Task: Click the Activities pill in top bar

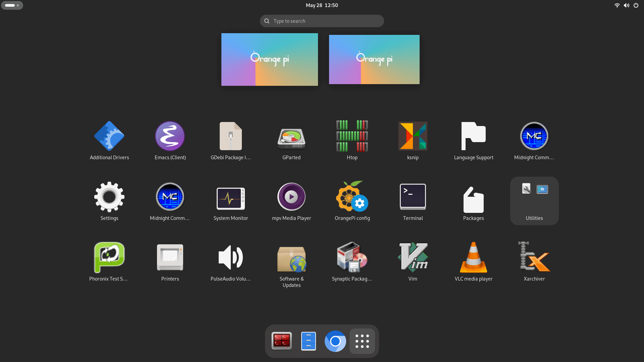Action: coord(12,5)
